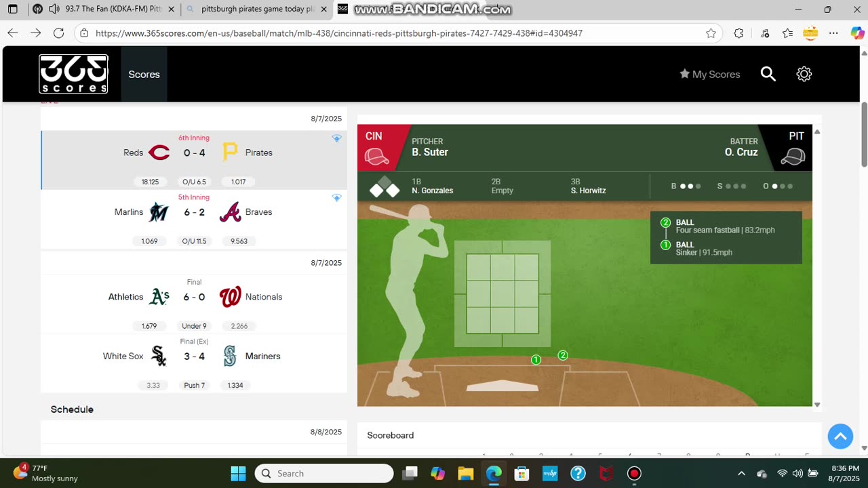The width and height of the screenshot is (868, 488).
Task: Open My Scores favorites
Action: click(709, 74)
